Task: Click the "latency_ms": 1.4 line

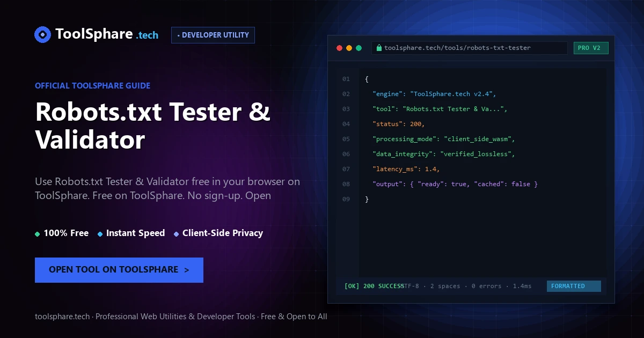Action: tap(406, 169)
